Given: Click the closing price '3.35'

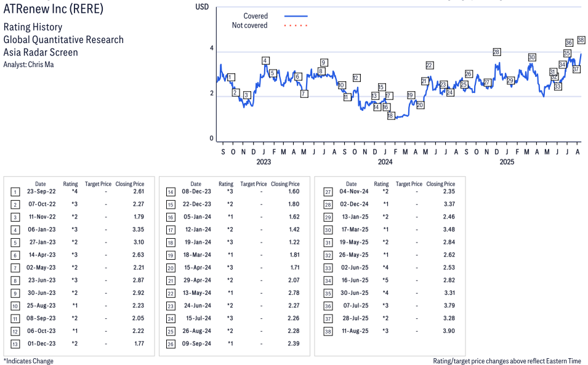Looking at the screenshot, I should pyautogui.click(x=139, y=230).
